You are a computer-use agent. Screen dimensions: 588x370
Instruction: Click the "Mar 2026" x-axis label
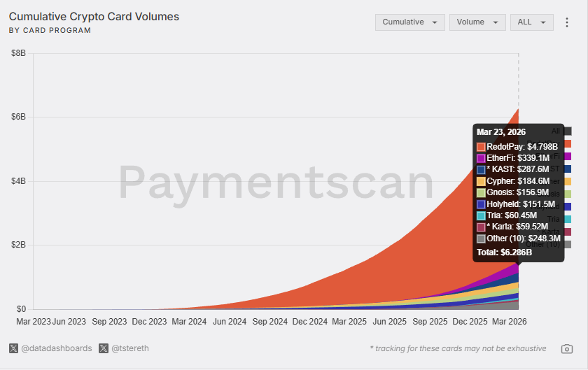click(x=510, y=322)
